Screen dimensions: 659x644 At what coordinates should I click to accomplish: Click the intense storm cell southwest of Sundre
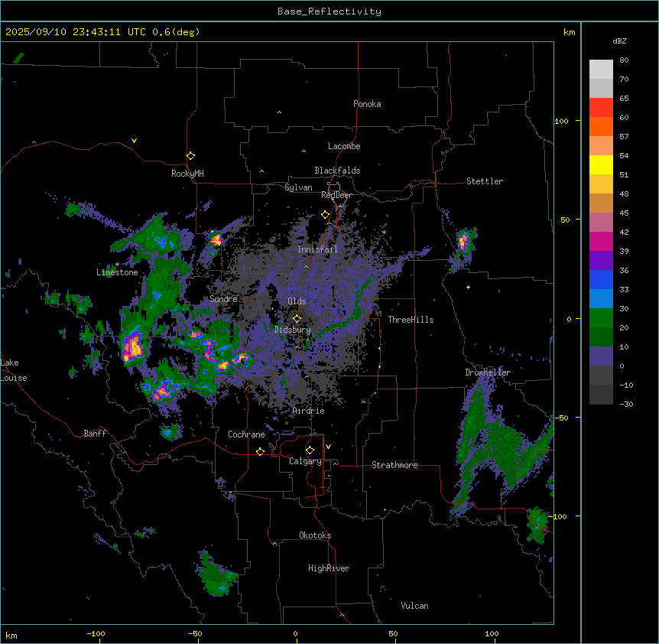pyautogui.click(x=133, y=348)
